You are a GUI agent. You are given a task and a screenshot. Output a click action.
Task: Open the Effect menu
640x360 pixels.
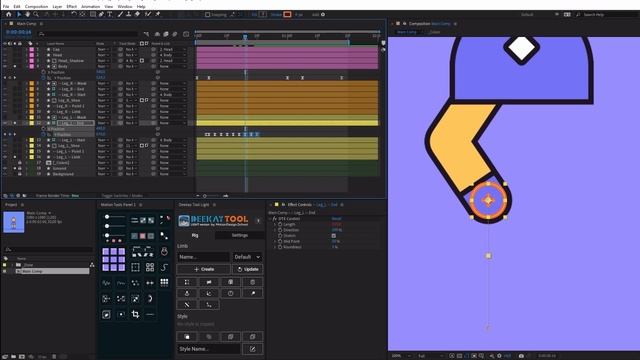pos(71,7)
